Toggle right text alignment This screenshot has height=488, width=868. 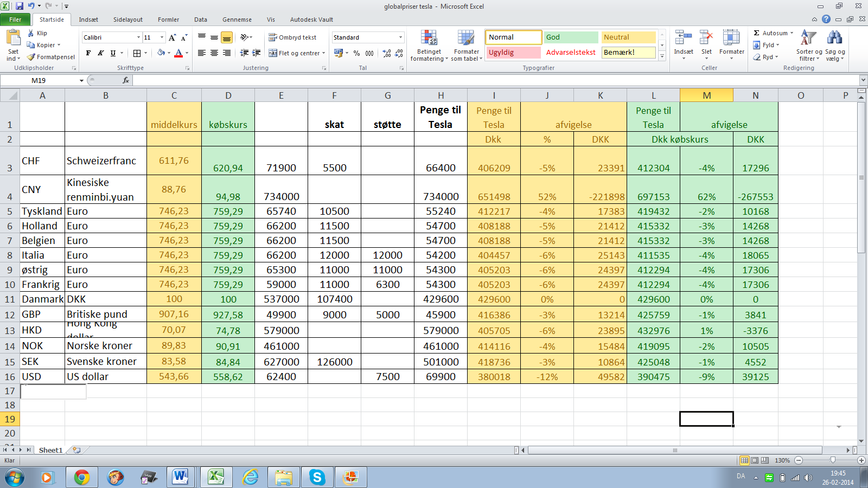[x=227, y=53]
